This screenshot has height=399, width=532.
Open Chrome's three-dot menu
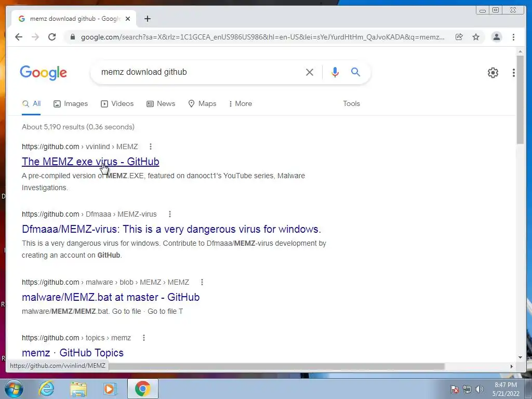513,37
